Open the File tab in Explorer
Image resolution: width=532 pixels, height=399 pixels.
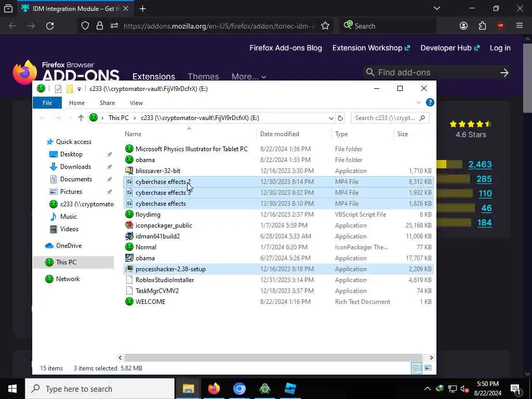(47, 103)
